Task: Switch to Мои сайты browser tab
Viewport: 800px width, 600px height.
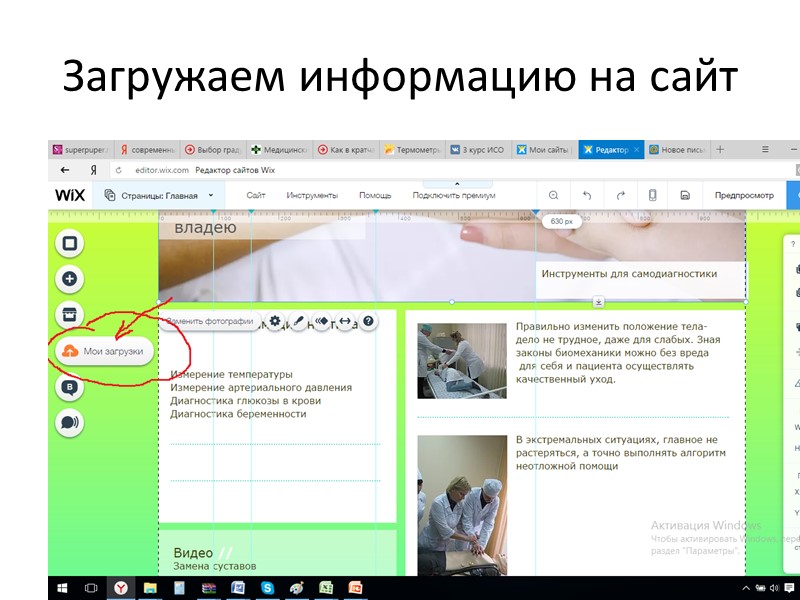Action: pos(544,149)
